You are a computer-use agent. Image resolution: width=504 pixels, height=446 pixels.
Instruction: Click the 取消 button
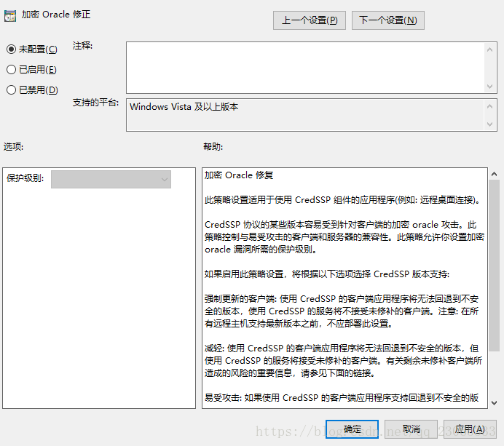coord(411,429)
